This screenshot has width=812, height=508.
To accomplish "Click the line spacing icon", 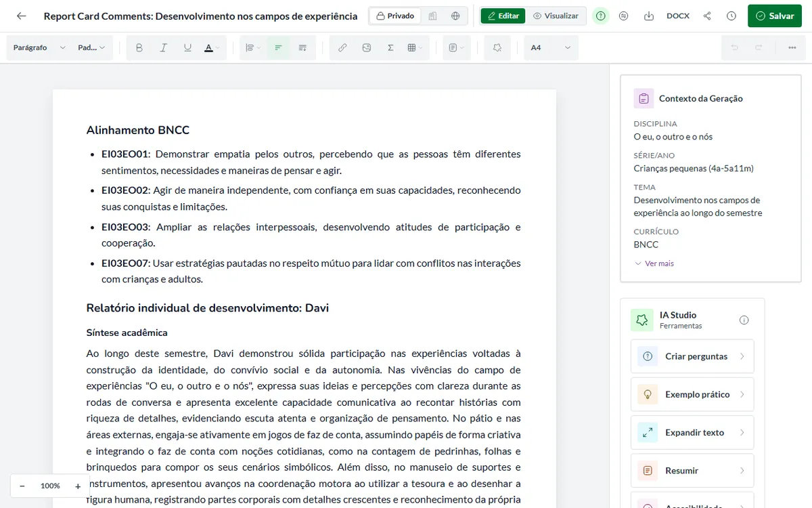I will [x=302, y=48].
